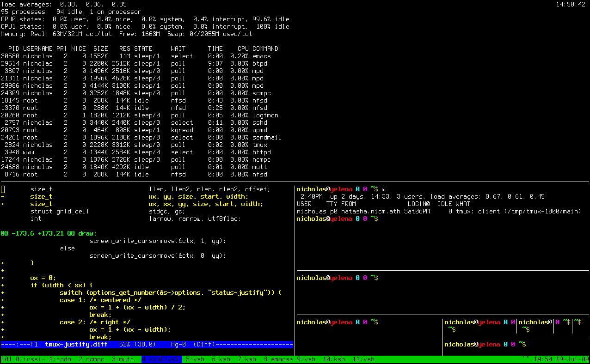Click the session indicator [0] in status bar
The height and width of the screenshot is (364, 590).
(6, 359)
